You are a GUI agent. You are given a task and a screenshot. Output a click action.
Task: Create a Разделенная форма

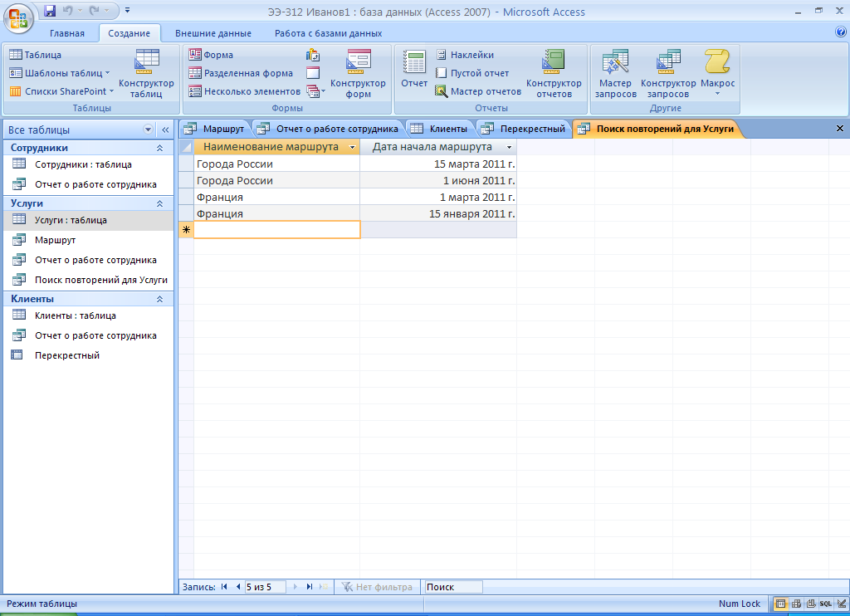point(241,73)
